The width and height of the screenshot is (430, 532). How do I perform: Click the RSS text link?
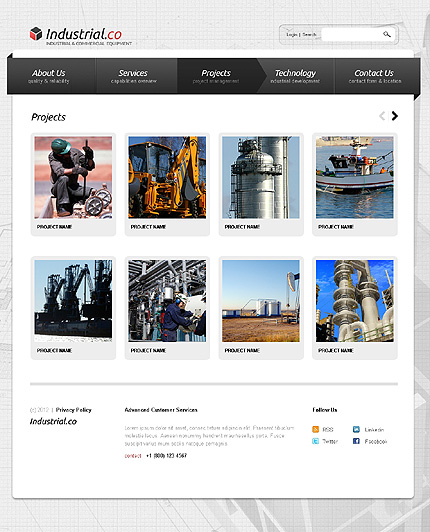328,430
